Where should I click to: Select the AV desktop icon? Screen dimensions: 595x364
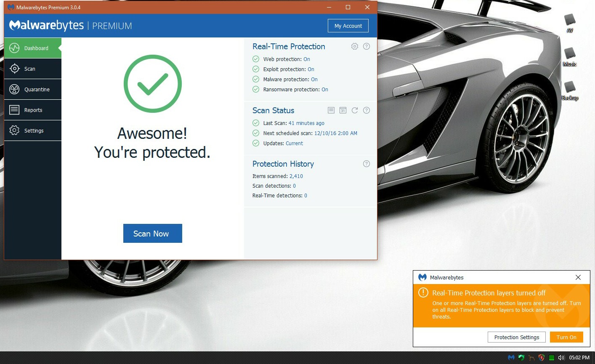(570, 23)
